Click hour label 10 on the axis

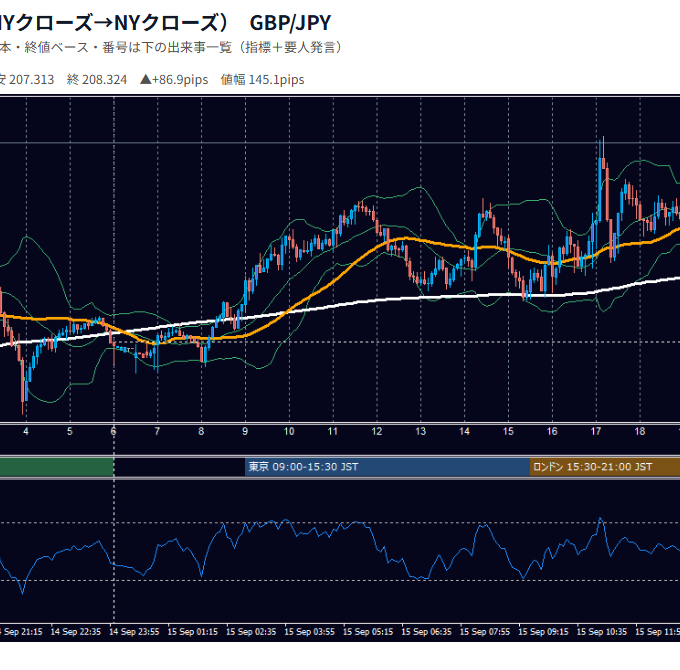[x=289, y=431]
